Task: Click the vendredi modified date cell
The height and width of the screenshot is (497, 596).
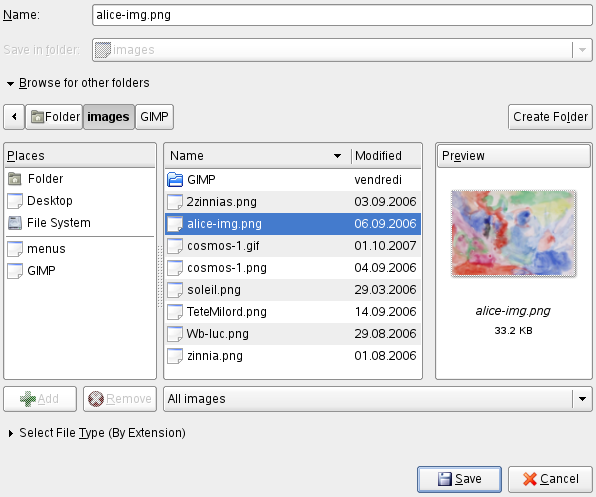Action: click(378, 180)
